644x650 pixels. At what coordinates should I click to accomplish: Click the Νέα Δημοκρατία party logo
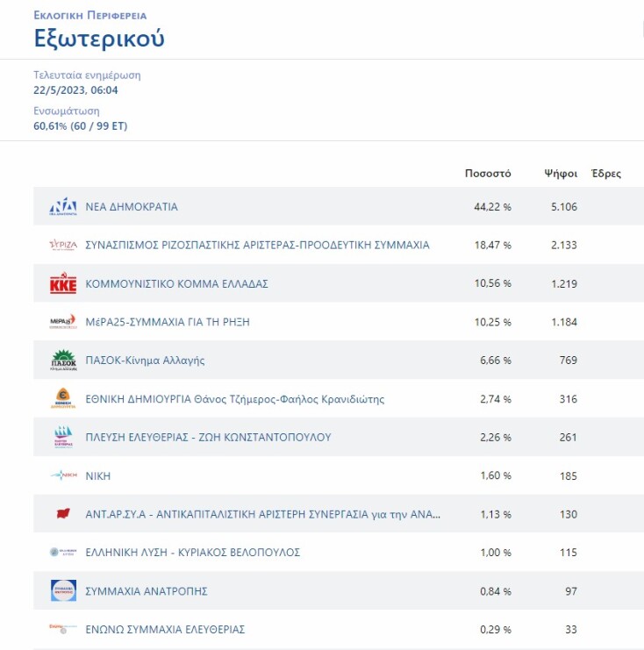click(x=63, y=207)
